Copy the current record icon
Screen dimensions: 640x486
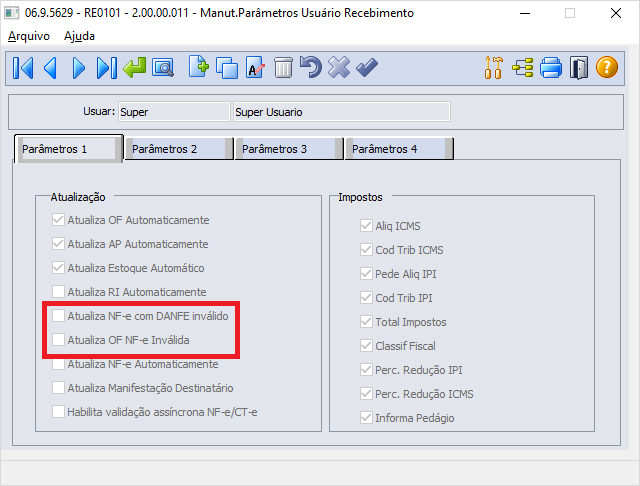(x=227, y=68)
